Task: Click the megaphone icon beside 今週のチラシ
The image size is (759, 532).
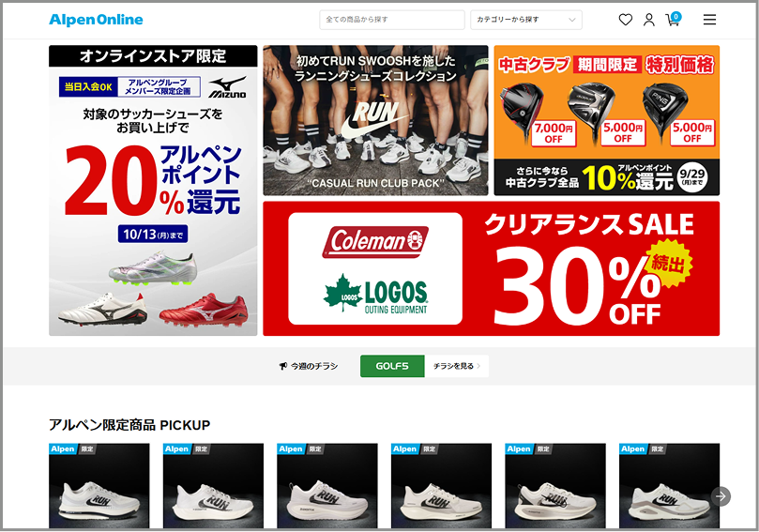Action: [283, 367]
